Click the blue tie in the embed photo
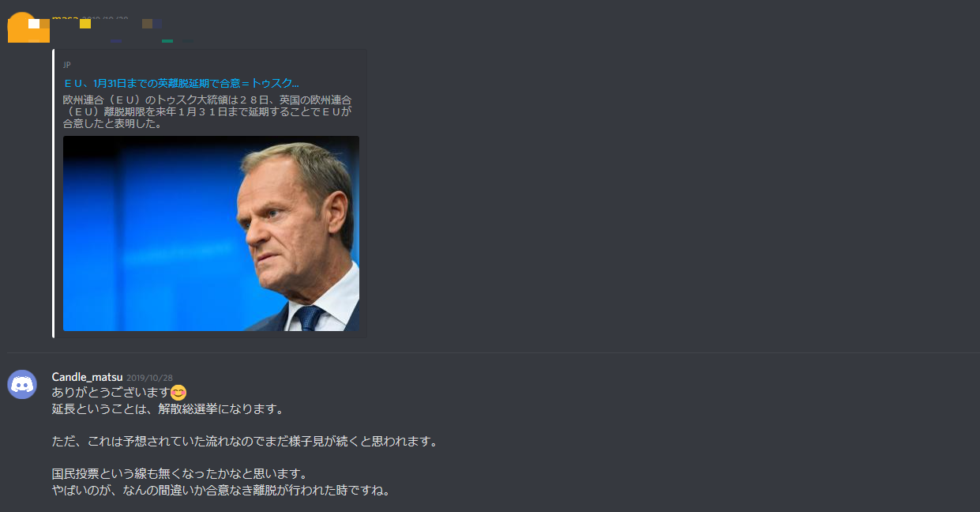This screenshot has width=980, height=512. [x=309, y=318]
